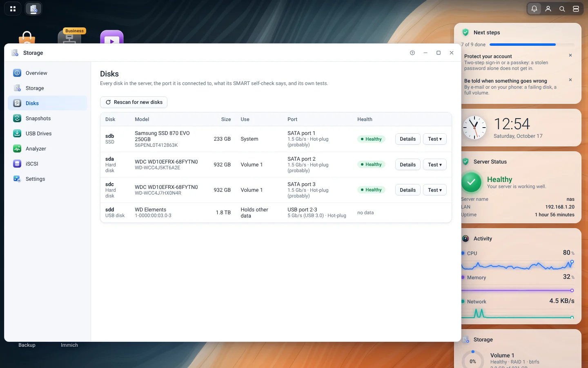This screenshot has height=368, width=588.
Task: Expand the Test dropdown for sda
Action: coord(434,164)
